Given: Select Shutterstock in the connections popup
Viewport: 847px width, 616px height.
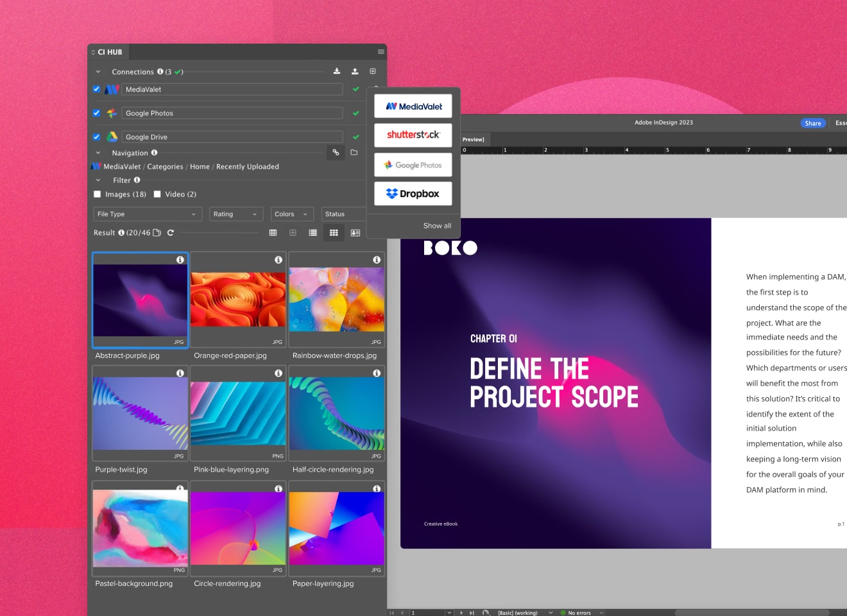Looking at the screenshot, I should (x=413, y=135).
